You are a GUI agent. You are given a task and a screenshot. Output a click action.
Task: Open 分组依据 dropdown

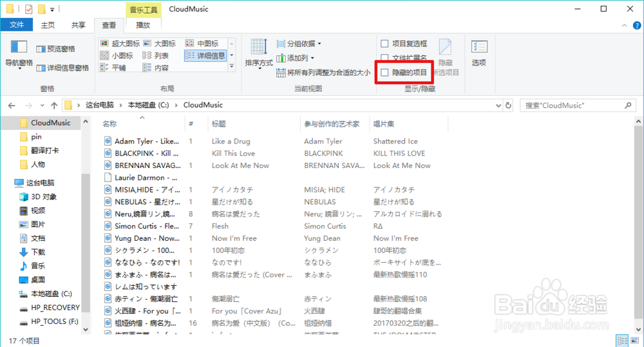pyautogui.click(x=299, y=44)
